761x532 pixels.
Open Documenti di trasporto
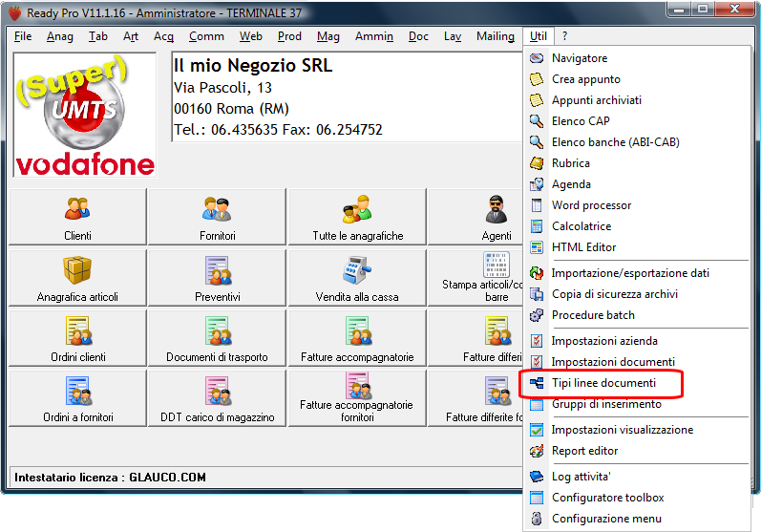217,338
